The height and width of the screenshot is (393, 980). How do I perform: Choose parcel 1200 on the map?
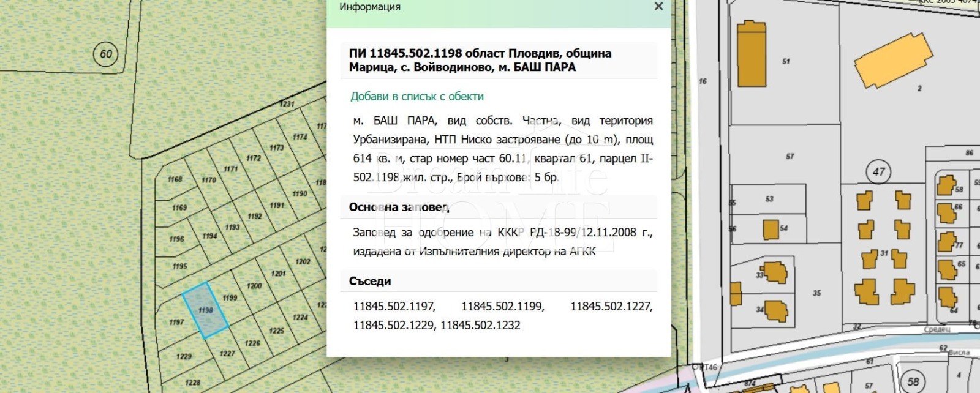254,286
